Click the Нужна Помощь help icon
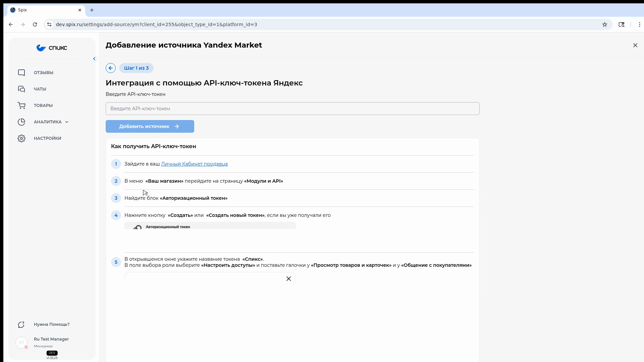644x362 pixels. (21, 324)
